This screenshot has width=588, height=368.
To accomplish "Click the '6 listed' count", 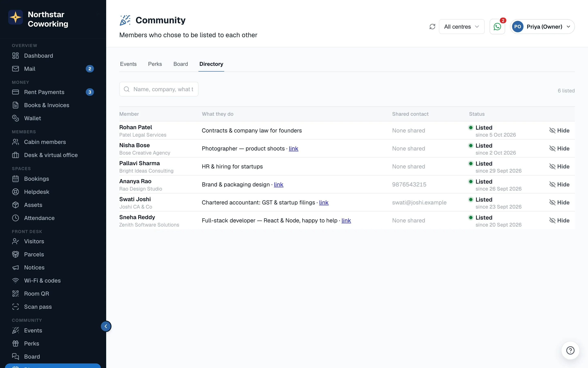I will click(566, 91).
